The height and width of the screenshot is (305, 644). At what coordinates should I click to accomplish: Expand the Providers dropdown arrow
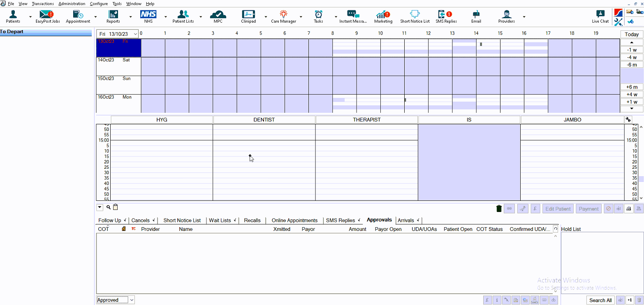point(524,17)
